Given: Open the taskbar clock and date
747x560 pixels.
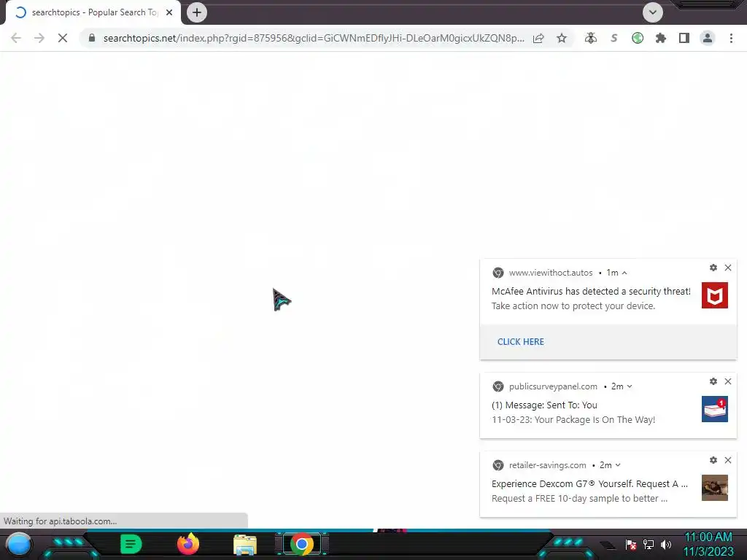Looking at the screenshot, I should pos(708,544).
